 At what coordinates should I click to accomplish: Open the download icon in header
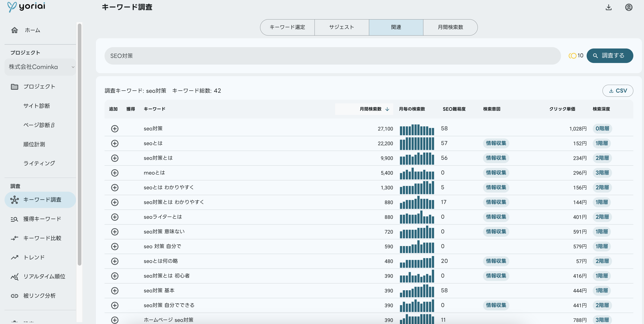pos(608,7)
